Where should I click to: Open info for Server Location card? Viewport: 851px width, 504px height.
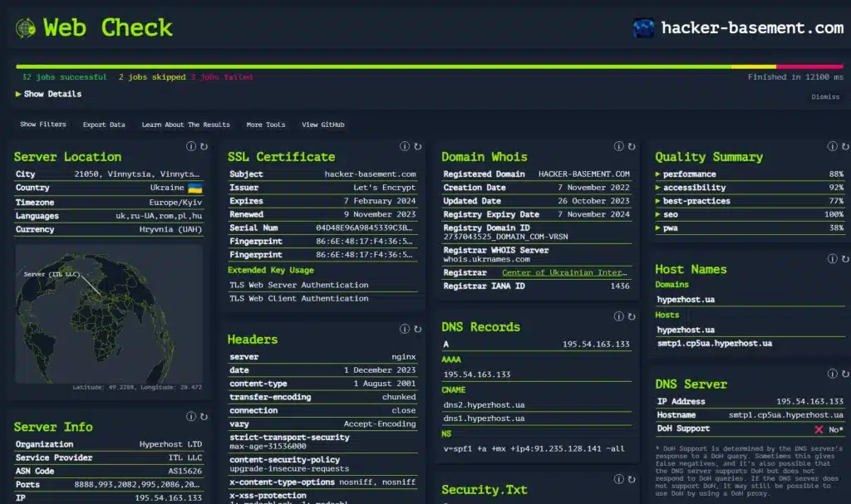191,146
